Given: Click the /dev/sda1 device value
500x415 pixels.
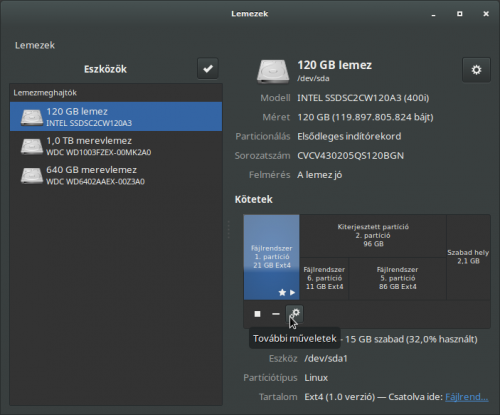Looking at the screenshot, I should point(326,359).
